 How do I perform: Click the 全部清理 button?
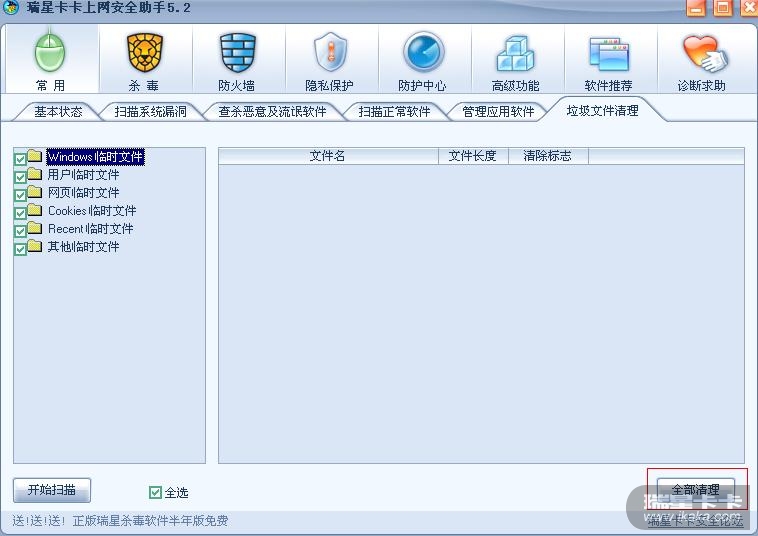[696, 490]
